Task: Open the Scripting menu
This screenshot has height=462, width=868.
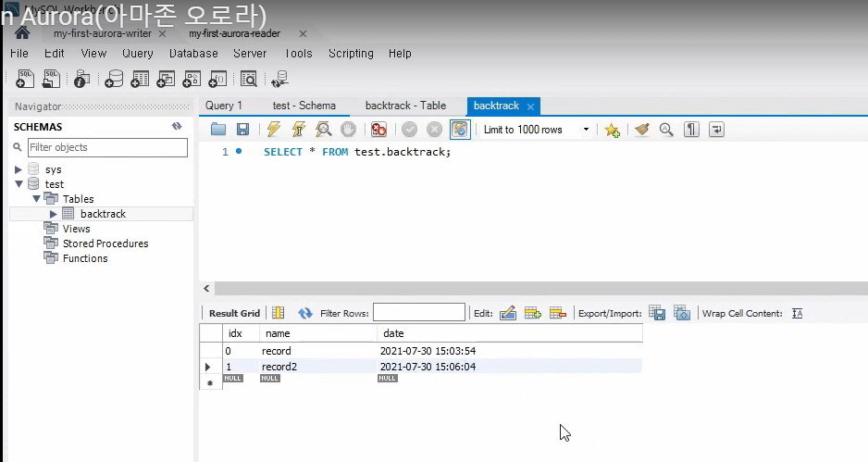Action: tap(351, 53)
